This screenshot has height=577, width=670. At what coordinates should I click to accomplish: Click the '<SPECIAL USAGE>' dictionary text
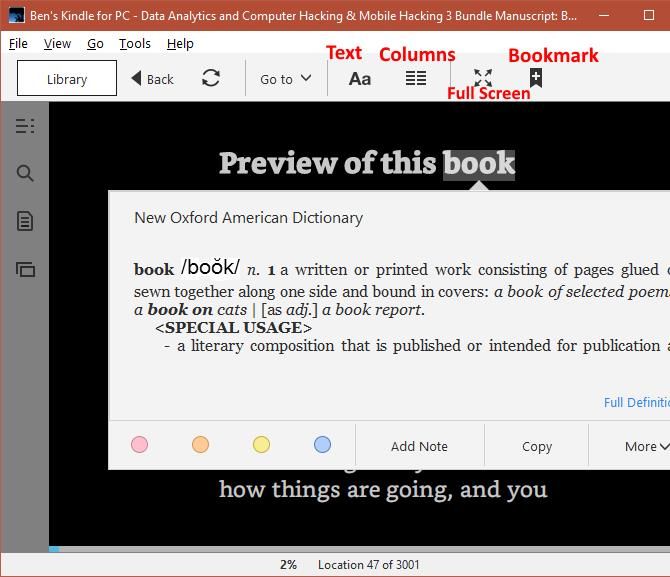click(x=234, y=328)
